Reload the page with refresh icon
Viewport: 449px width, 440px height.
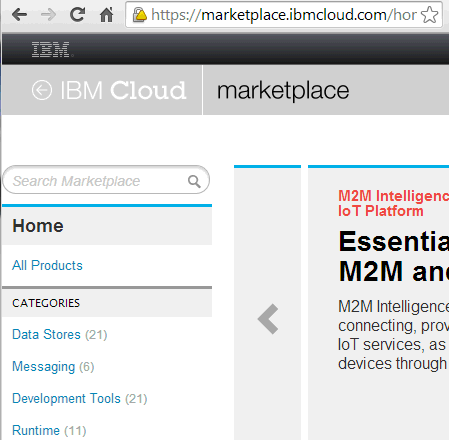coord(77,14)
